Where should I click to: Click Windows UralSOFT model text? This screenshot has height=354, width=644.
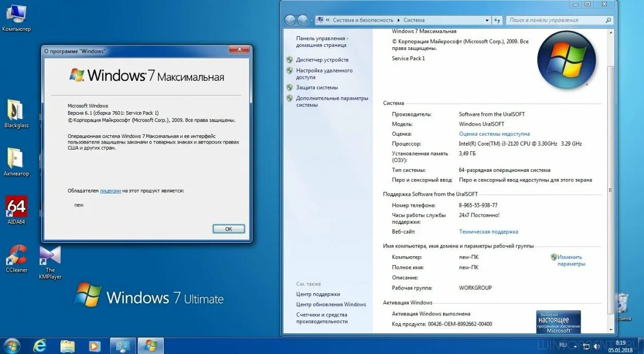[482, 124]
